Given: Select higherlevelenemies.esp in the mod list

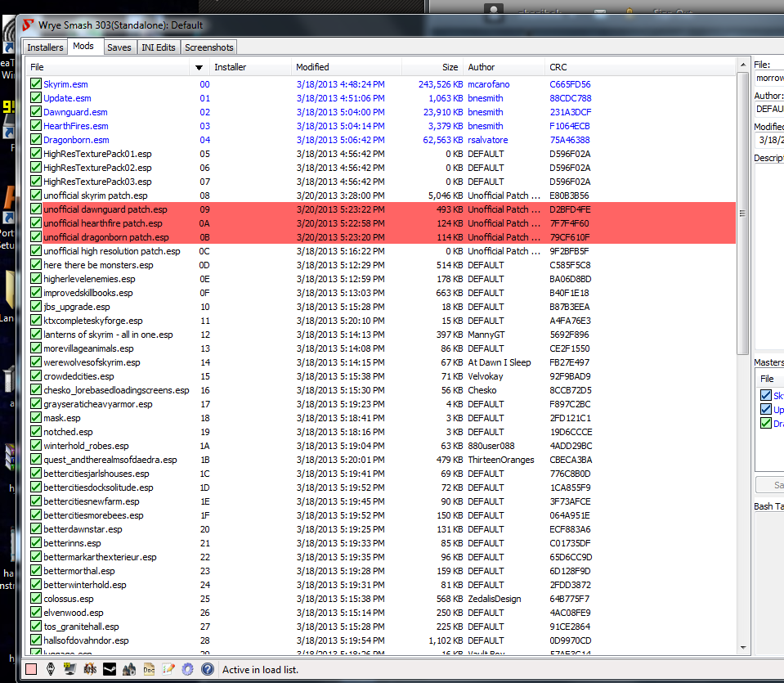Looking at the screenshot, I should point(89,279).
